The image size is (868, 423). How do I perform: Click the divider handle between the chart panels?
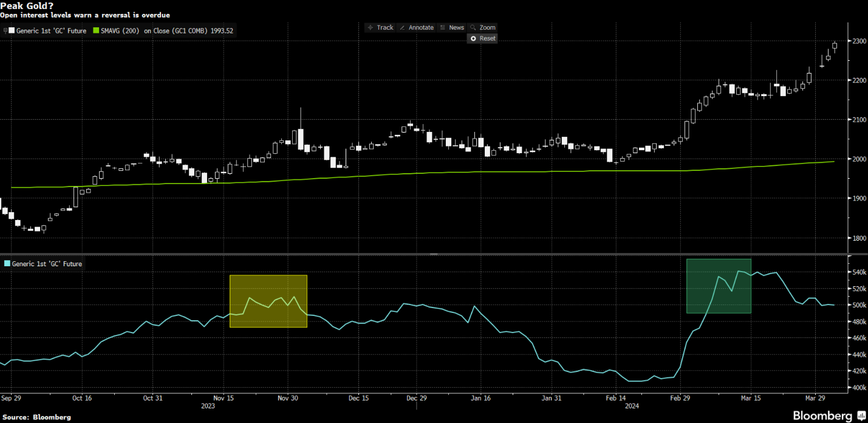(434, 253)
